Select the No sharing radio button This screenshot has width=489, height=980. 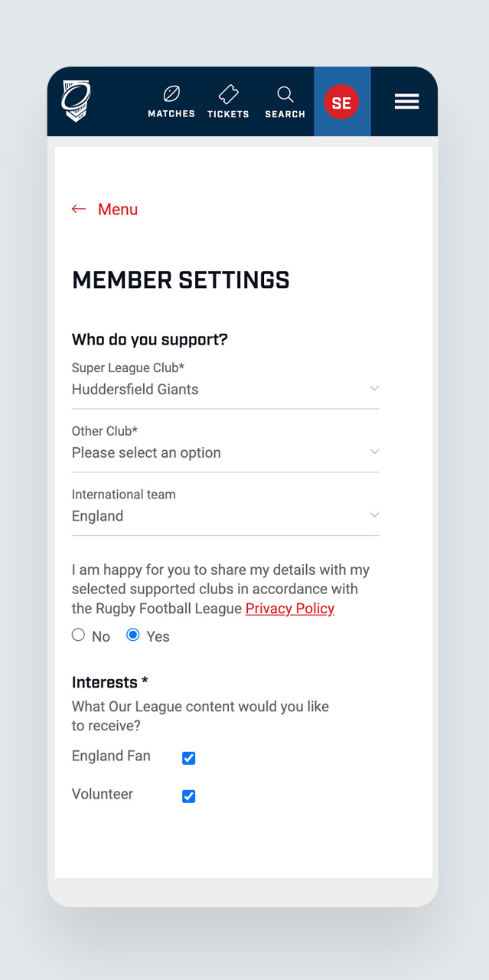78,634
